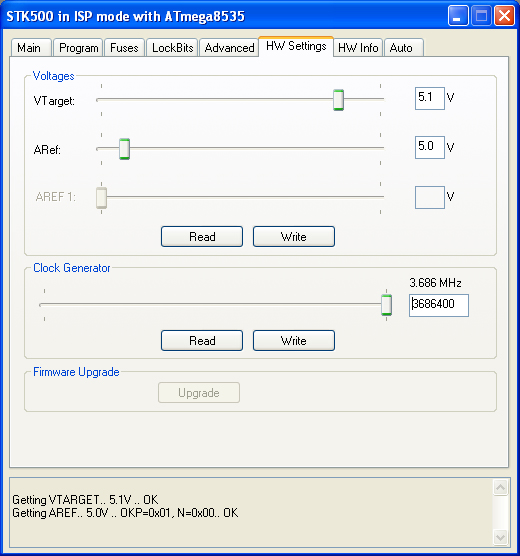Click the empty AREF 1 voltage field
This screenshot has width=520, height=556.
[430, 197]
